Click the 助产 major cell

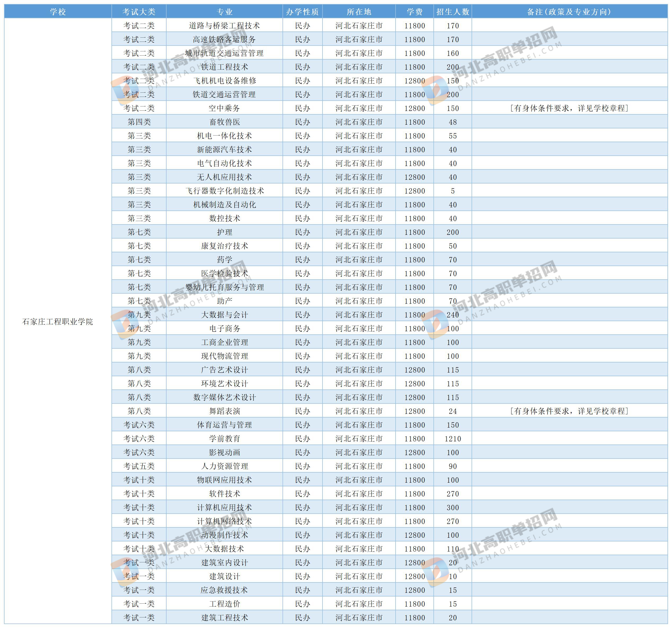coord(225,301)
